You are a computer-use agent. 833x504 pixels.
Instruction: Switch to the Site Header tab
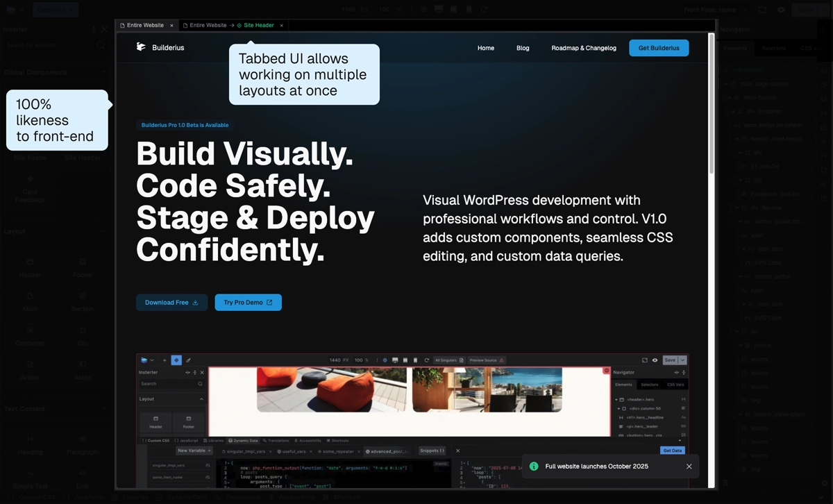[257, 25]
